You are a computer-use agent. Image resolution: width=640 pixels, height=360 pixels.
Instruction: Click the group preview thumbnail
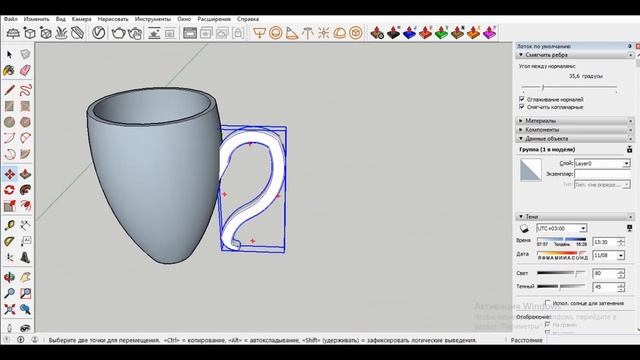pos(531,170)
